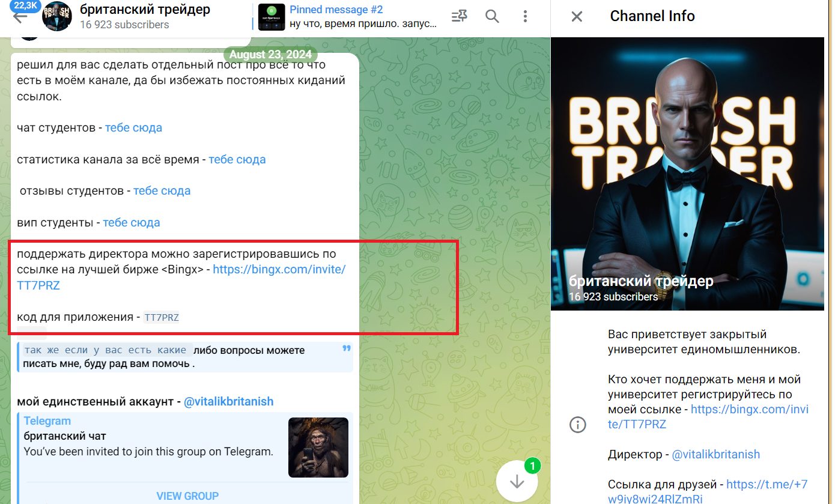Open bingx invite link in Channel Info

pyautogui.click(x=709, y=417)
